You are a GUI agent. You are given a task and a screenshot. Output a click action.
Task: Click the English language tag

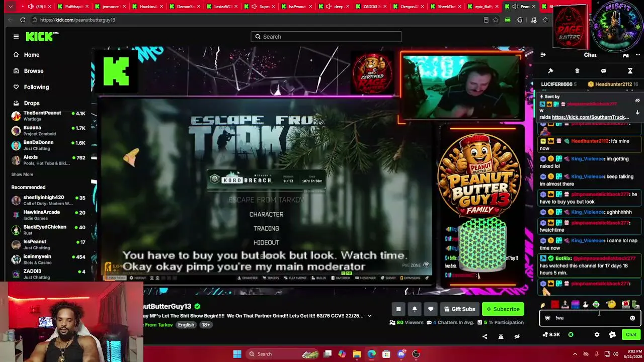pyautogui.click(x=186, y=325)
